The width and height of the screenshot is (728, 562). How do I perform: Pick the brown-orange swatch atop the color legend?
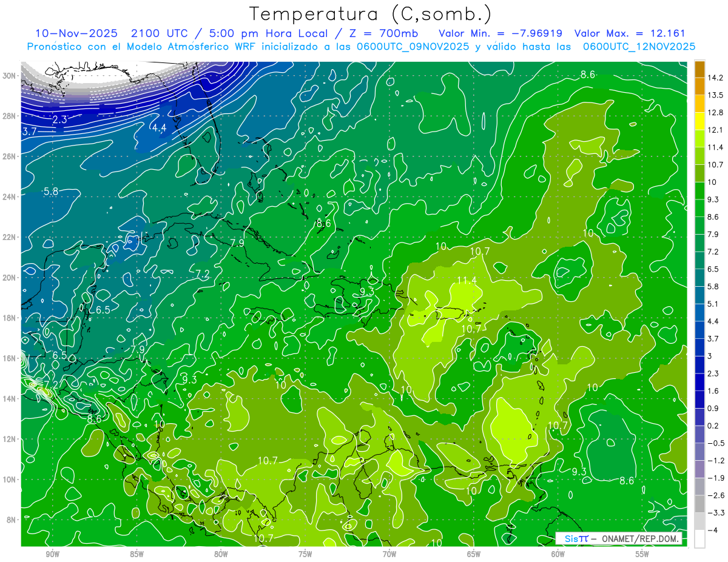(699, 69)
